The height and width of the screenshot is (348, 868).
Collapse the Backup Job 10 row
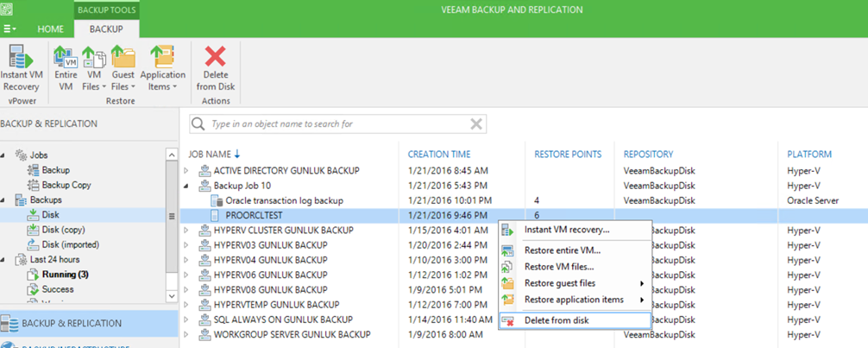tap(186, 186)
